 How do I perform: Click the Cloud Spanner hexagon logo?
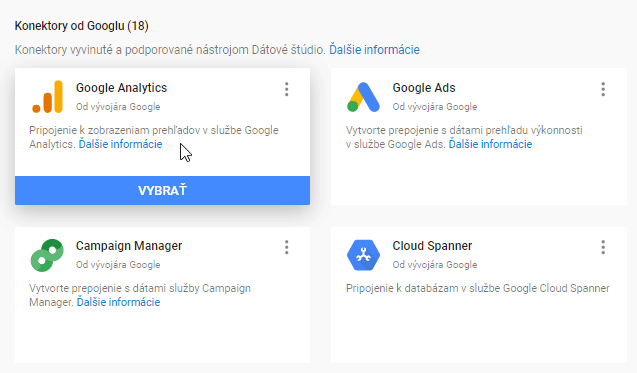[363, 255]
